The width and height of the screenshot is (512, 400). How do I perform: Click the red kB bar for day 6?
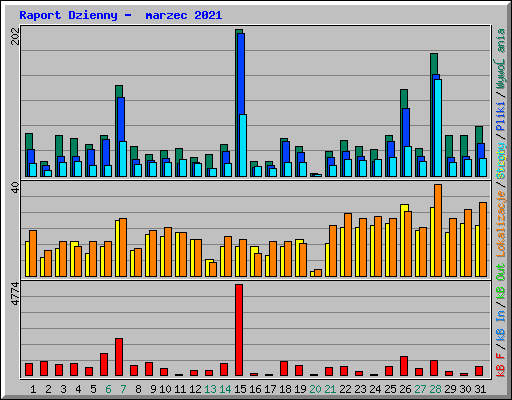click(104, 364)
